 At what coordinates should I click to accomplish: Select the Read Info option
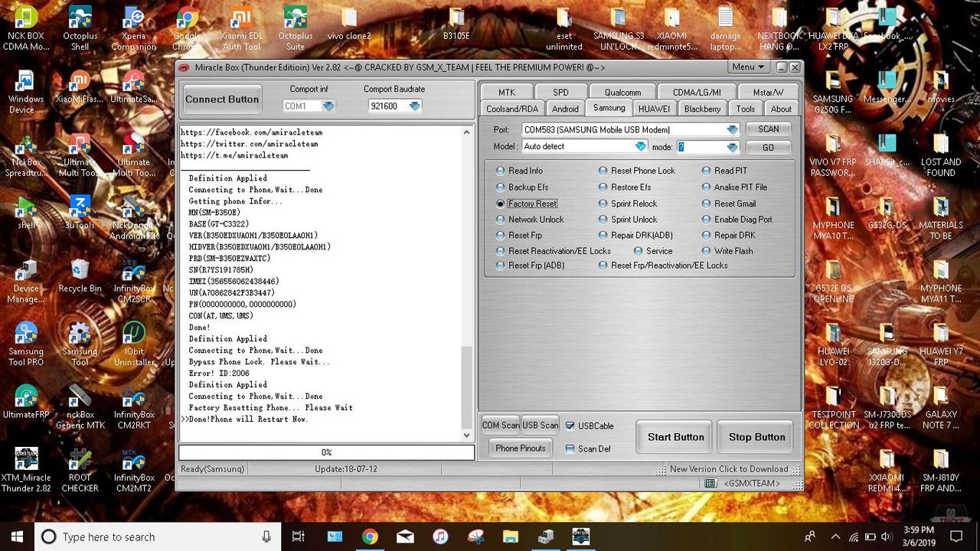519,171
